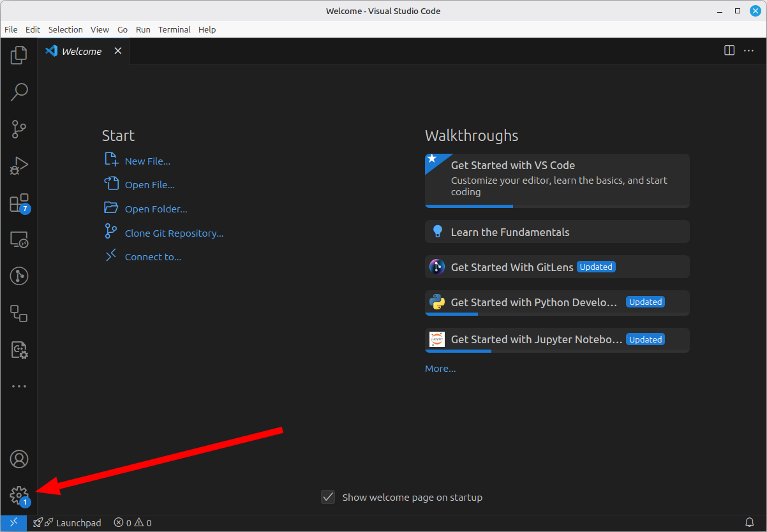767x532 pixels.
Task: Open the Terminal menu
Action: (174, 29)
